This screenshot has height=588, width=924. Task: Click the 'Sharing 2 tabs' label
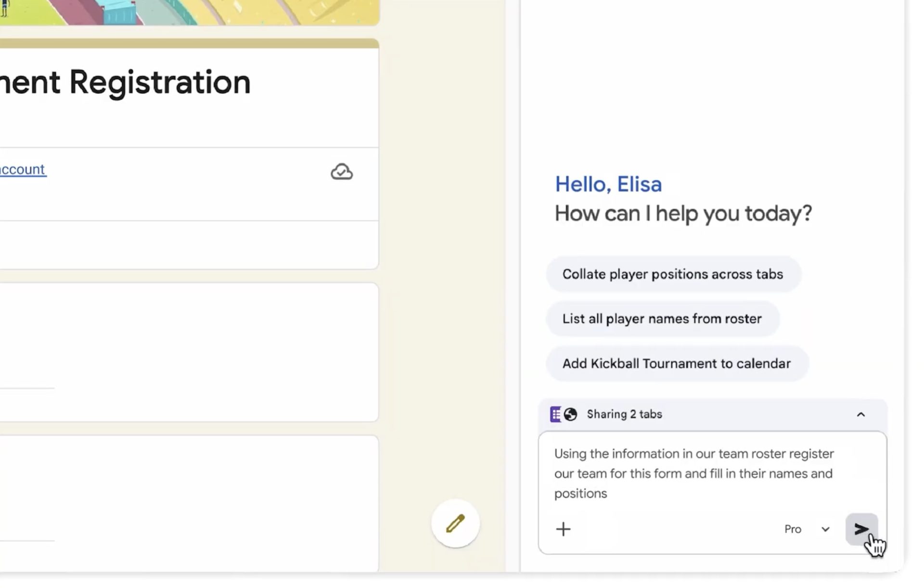pyautogui.click(x=624, y=414)
